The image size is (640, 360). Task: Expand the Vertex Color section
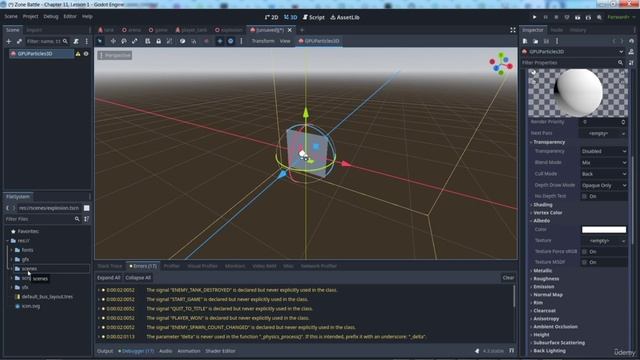[x=547, y=213]
